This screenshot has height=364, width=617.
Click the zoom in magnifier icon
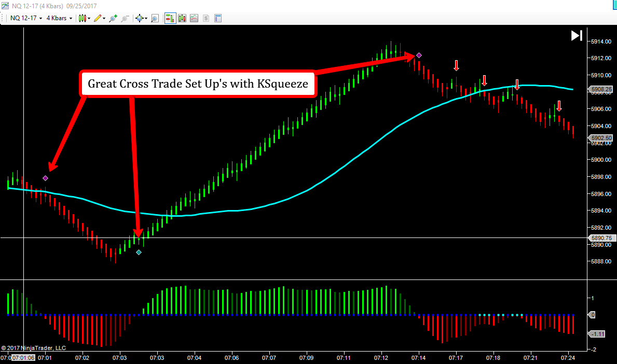113,18
